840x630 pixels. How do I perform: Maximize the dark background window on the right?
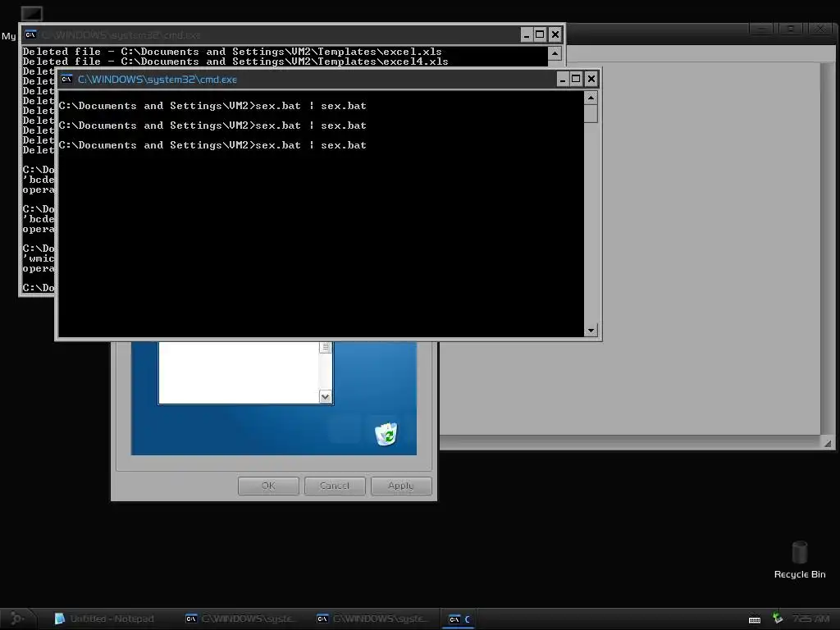click(x=790, y=29)
